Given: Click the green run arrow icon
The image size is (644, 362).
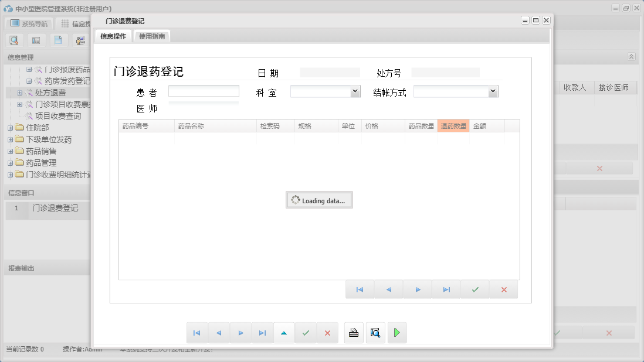Looking at the screenshot, I should coord(396,332).
